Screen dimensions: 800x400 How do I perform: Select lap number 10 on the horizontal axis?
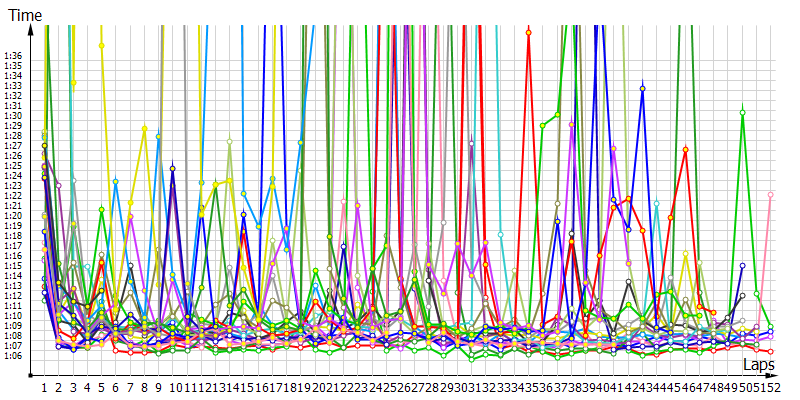tap(175, 386)
